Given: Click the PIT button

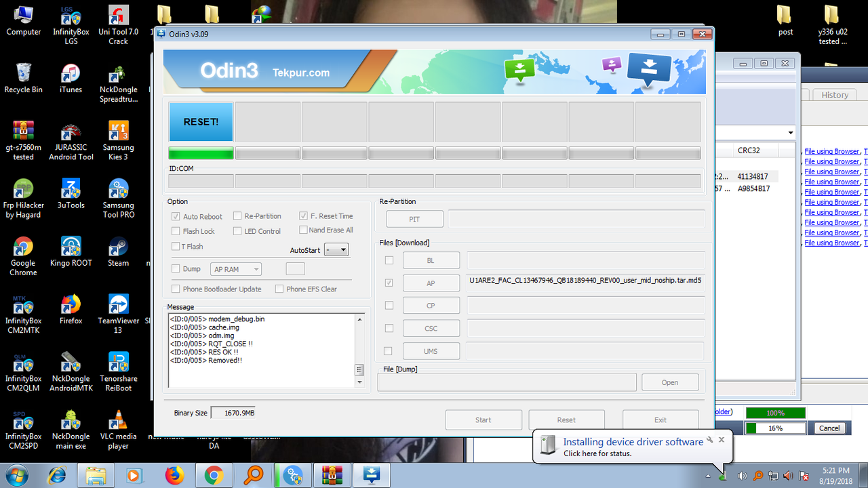Looking at the screenshot, I should (415, 219).
